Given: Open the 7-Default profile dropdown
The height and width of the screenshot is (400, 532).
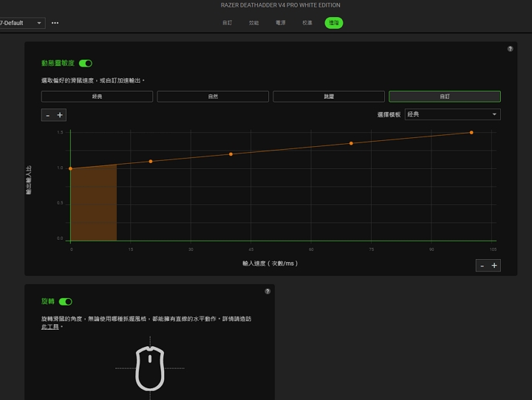Looking at the screenshot, I should 21,23.
